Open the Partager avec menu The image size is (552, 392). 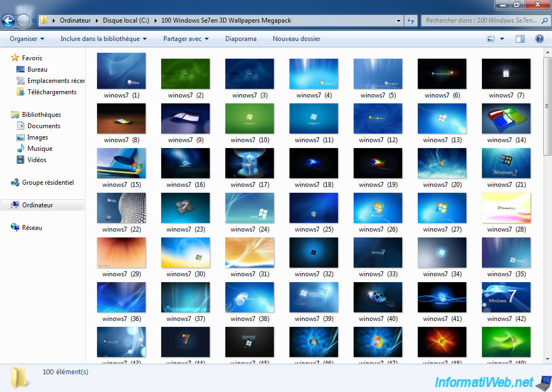click(x=186, y=39)
